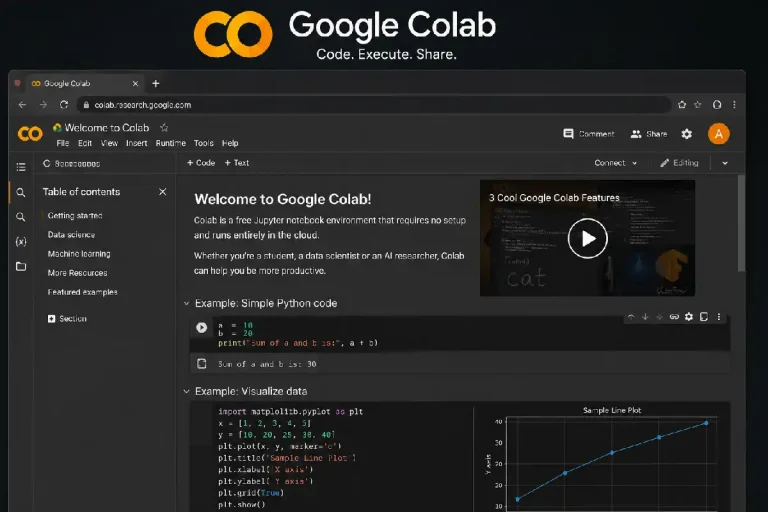The height and width of the screenshot is (512, 768).
Task: Open the Runtime menu
Action: coord(170,143)
